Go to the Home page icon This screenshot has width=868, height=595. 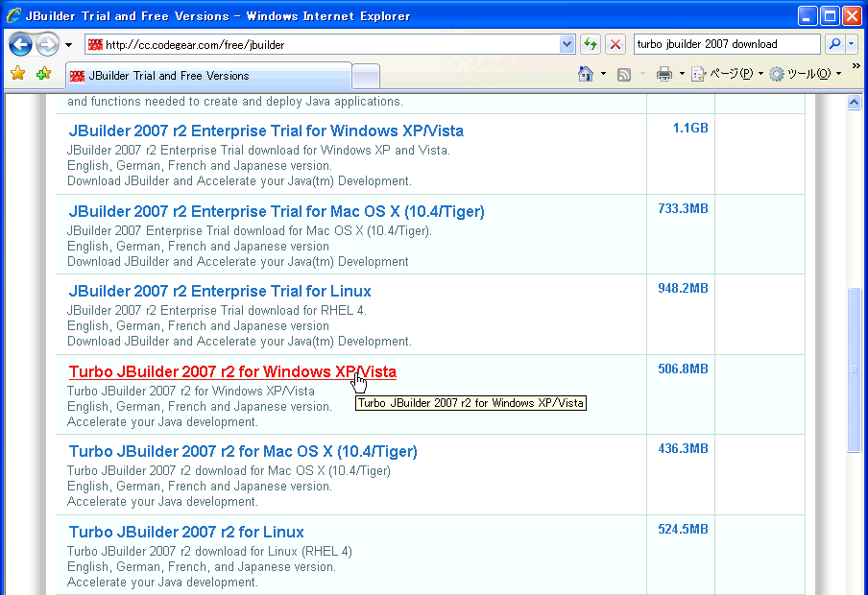[586, 75]
